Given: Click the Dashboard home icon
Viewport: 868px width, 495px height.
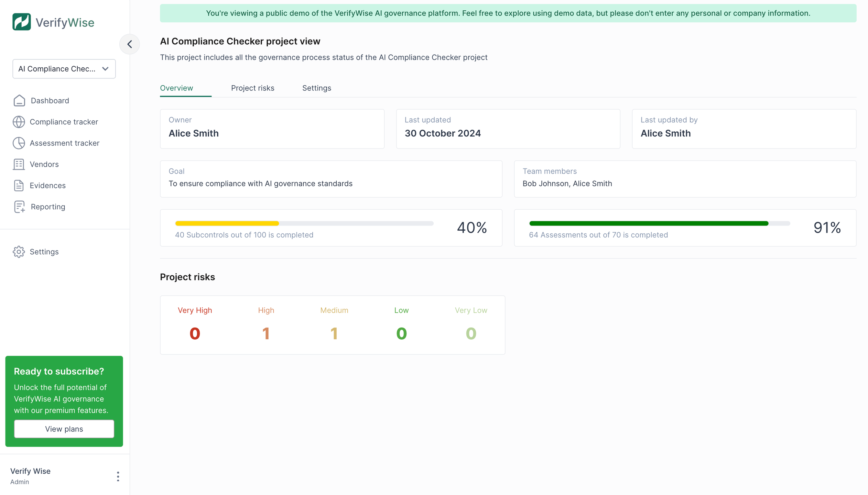Looking at the screenshot, I should (19, 100).
